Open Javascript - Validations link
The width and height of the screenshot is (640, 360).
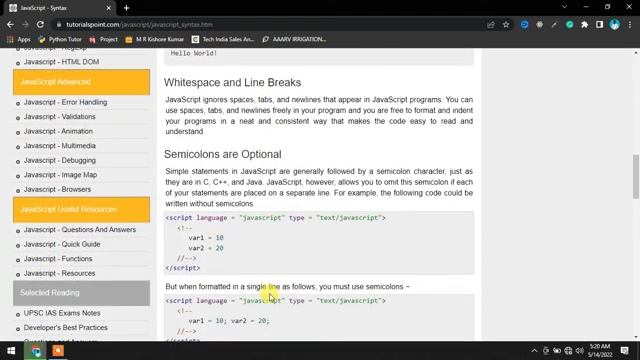pyautogui.click(x=60, y=117)
